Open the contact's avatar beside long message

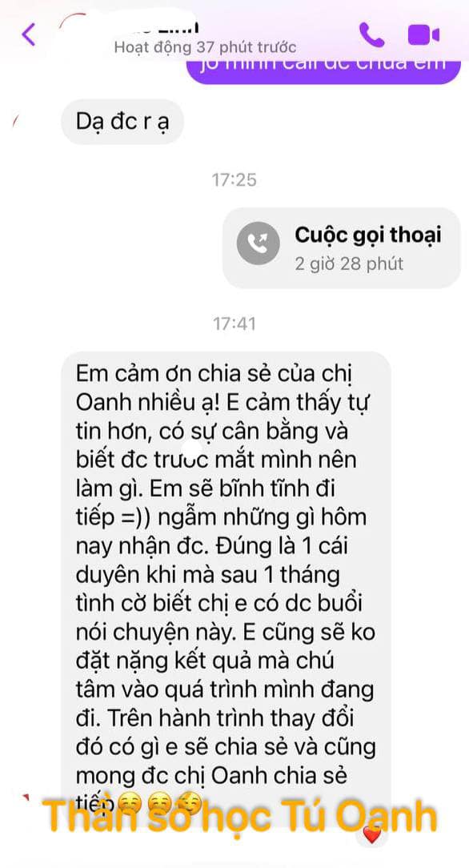click(x=24, y=798)
